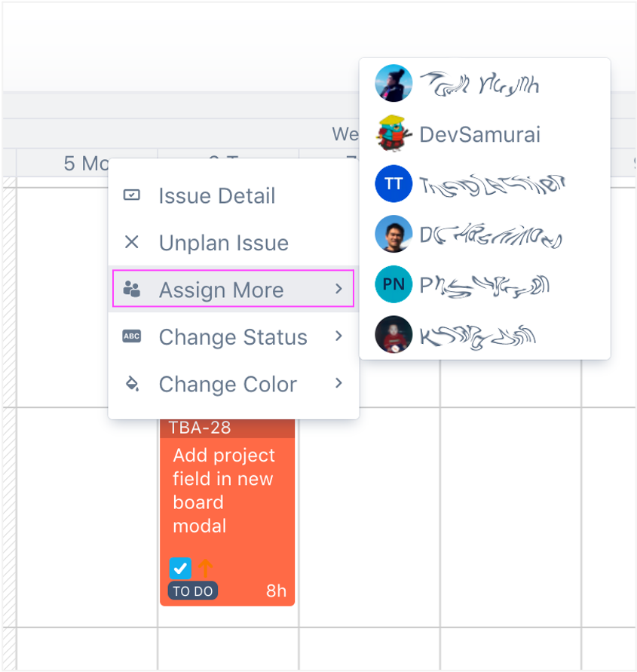The width and height of the screenshot is (637, 672).
Task: Click the Unplan Issue X icon
Action: click(x=131, y=242)
